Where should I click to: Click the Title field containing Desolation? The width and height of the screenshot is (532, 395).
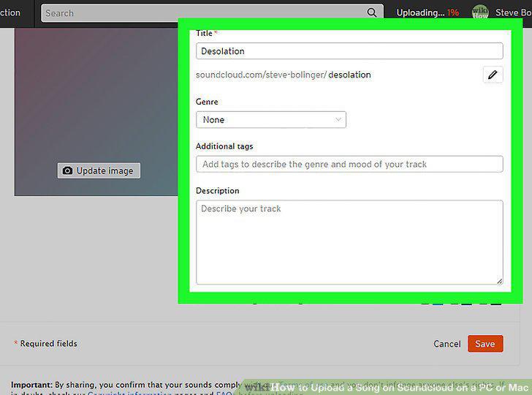tap(349, 51)
